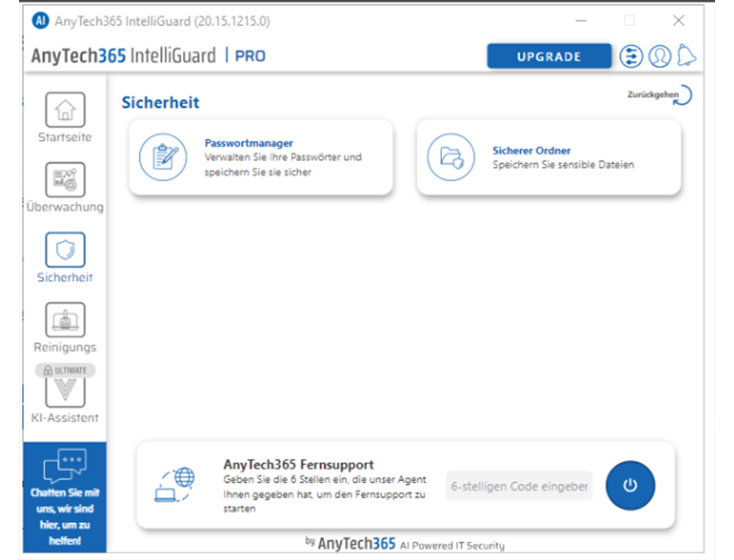Open the chat support panel
Screen dimensions: 734x560
pyautogui.click(x=65, y=496)
